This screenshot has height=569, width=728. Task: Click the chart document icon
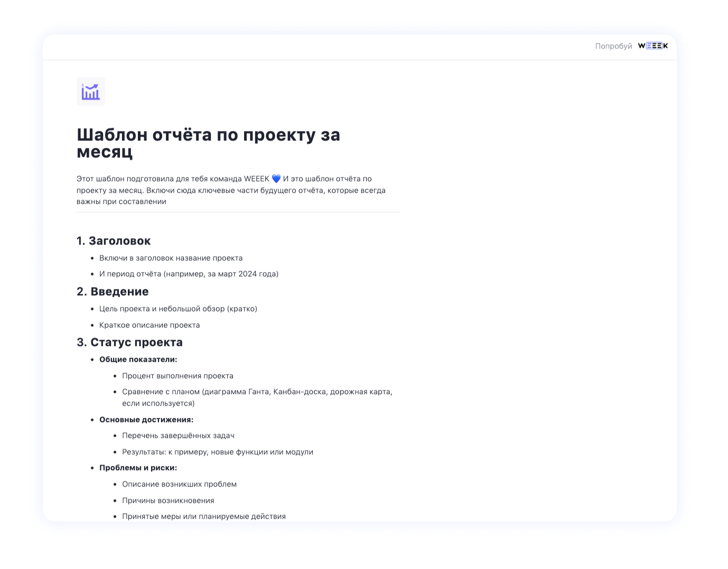click(91, 91)
